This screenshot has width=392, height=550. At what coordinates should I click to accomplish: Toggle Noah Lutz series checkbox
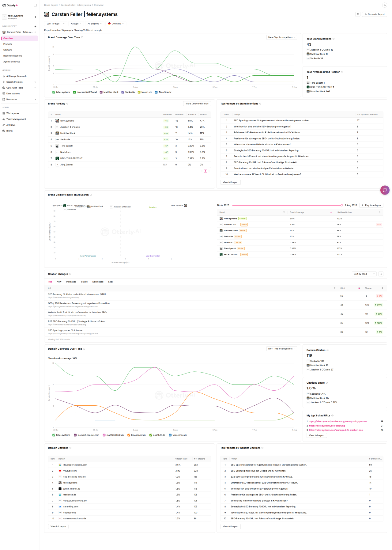pos(139,92)
